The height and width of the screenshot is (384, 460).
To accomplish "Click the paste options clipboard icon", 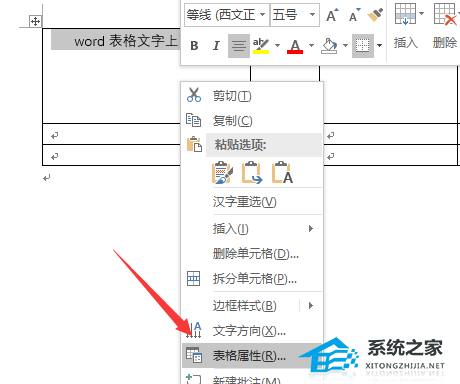I will click(194, 144).
